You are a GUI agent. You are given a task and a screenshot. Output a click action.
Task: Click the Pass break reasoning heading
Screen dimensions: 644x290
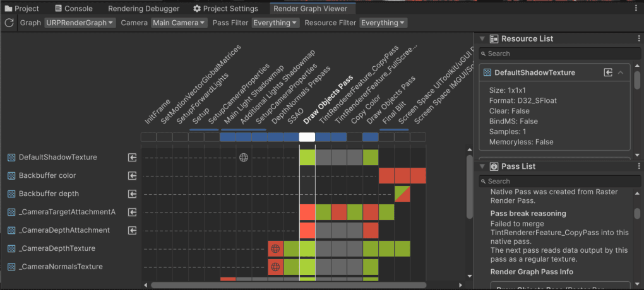click(x=528, y=213)
